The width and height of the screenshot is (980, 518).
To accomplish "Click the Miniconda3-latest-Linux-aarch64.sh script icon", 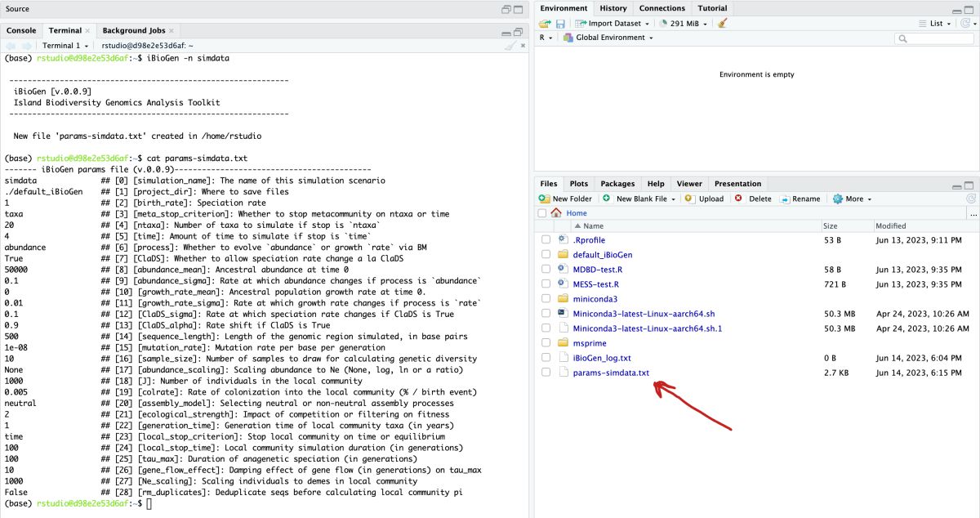I will coord(562,314).
